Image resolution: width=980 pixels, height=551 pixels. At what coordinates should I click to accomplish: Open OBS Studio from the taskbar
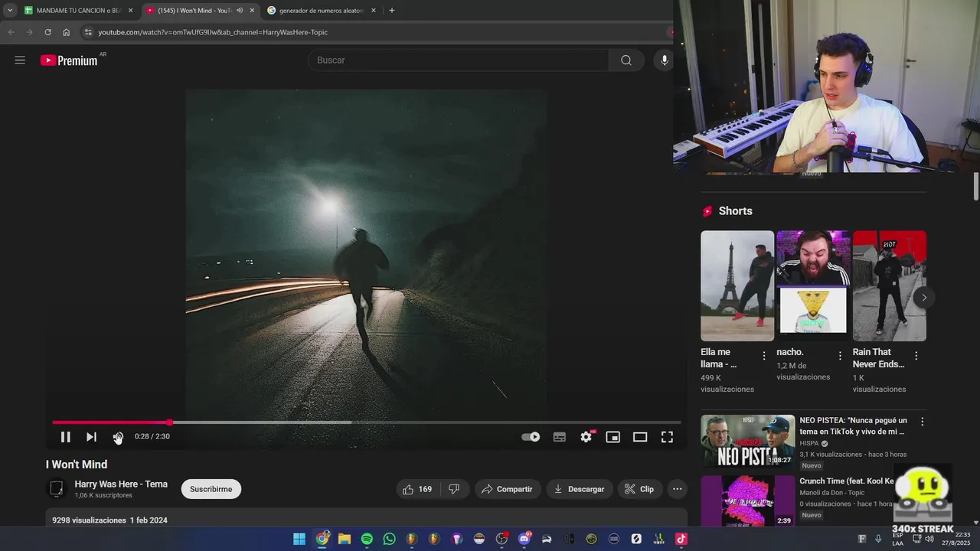coord(501,539)
